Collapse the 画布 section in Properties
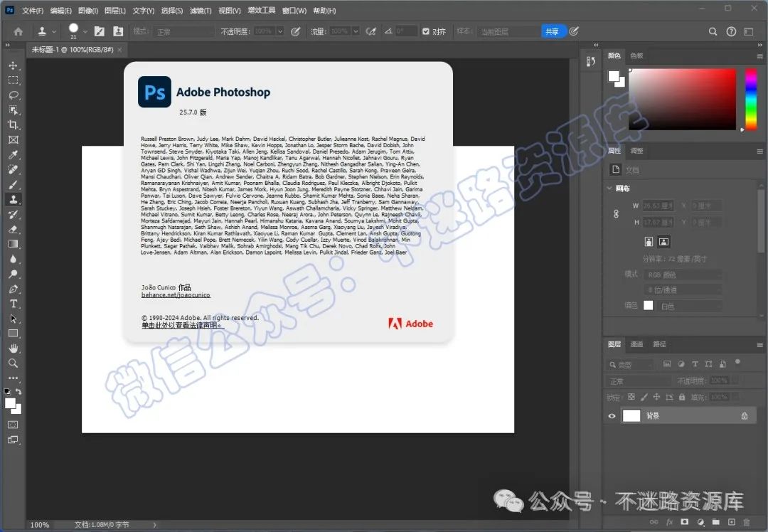Viewport: 768px width, 532px height. pyautogui.click(x=610, y=188)
